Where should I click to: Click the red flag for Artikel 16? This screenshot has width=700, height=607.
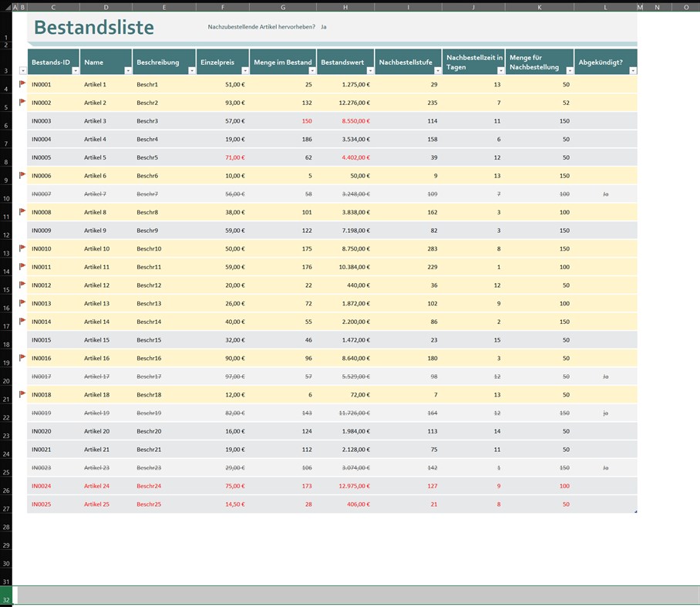(22, 358)
